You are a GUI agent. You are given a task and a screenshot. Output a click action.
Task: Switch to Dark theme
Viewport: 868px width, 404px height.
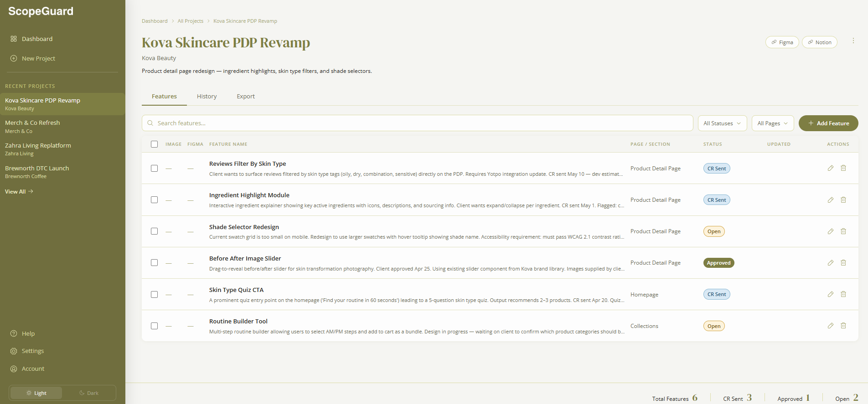[89, 393]
